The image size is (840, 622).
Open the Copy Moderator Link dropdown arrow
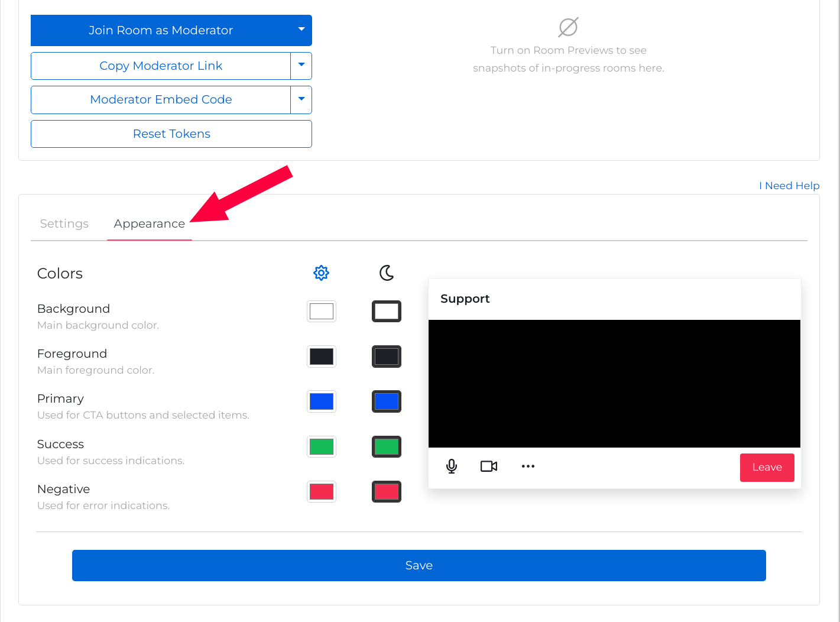pos(301,66)
